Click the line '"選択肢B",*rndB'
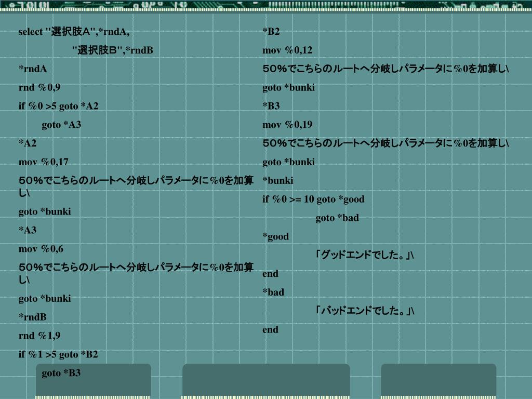The height and width of the screenshot is (399, 532). 112,50
